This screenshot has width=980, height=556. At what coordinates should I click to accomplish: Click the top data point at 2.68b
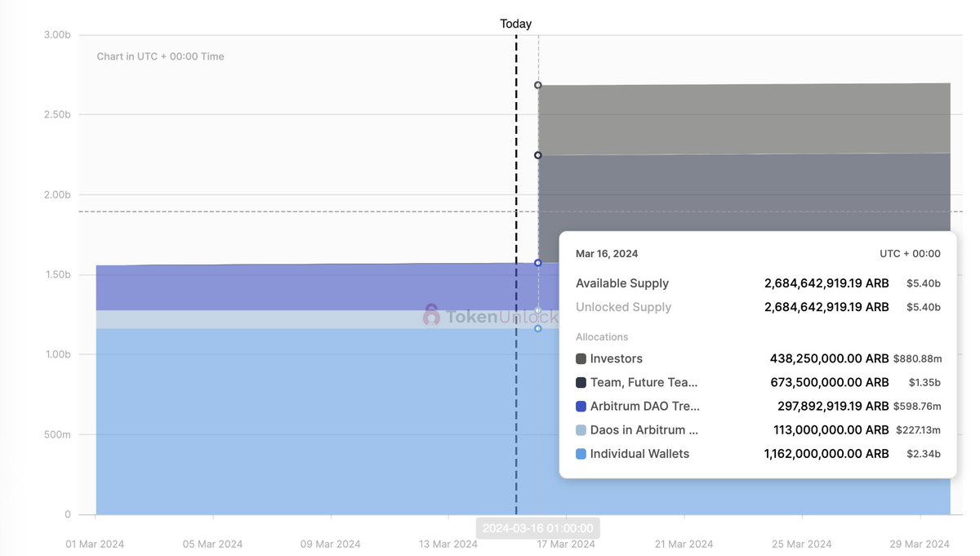pyautogui.click(x=538, y=85)
